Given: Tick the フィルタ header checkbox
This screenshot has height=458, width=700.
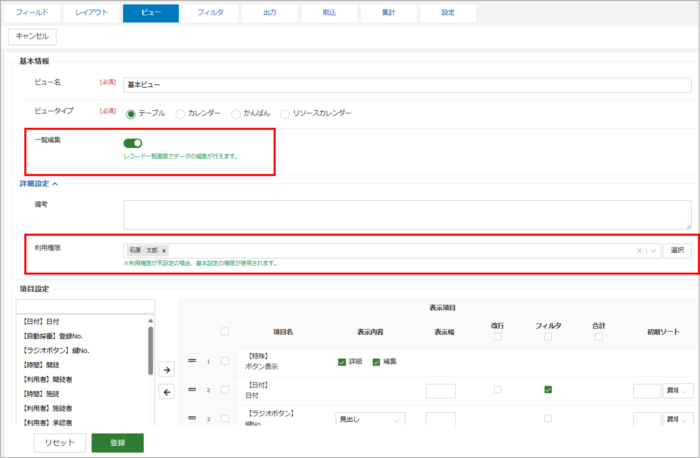Looking at the screenshot, I should point(548,337).
